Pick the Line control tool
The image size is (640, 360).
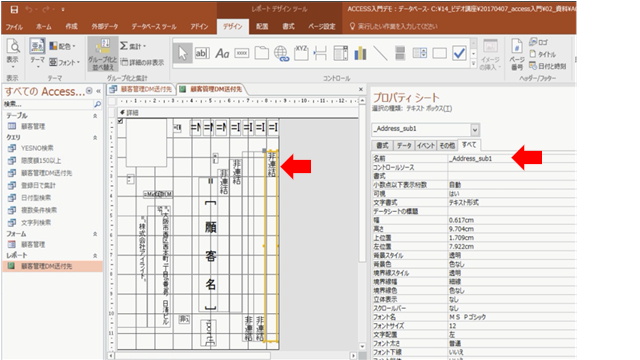tap(380, 53)
